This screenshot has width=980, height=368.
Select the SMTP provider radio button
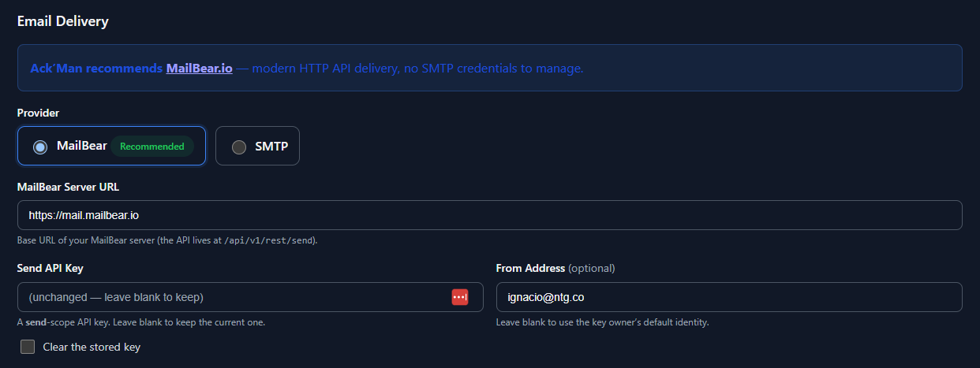(238, 147)
